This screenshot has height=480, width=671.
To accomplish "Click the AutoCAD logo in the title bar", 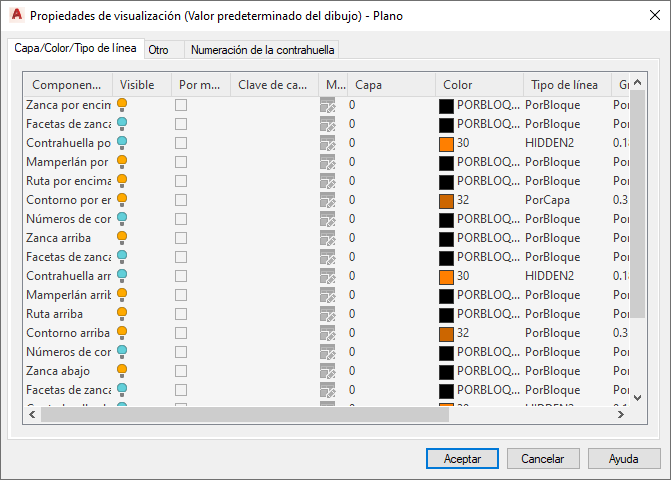I will 15,16.
